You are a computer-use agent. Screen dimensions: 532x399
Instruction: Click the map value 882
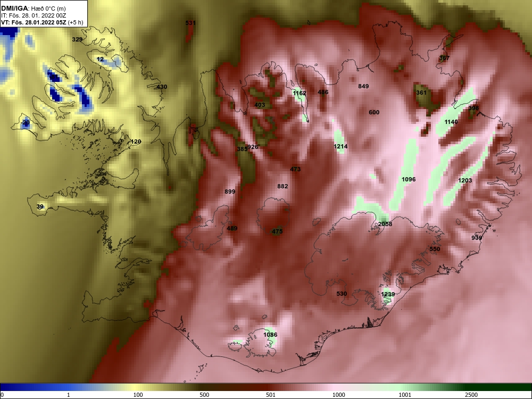coord(282,186)
